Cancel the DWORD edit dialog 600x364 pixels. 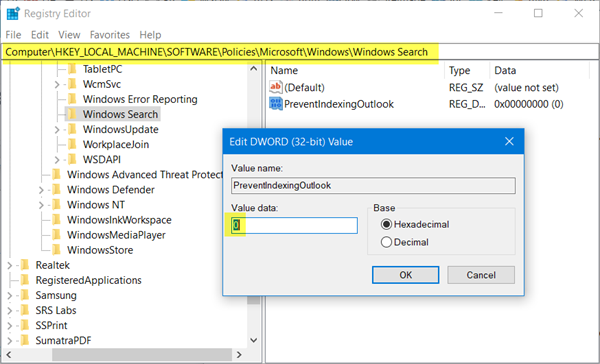481,275
